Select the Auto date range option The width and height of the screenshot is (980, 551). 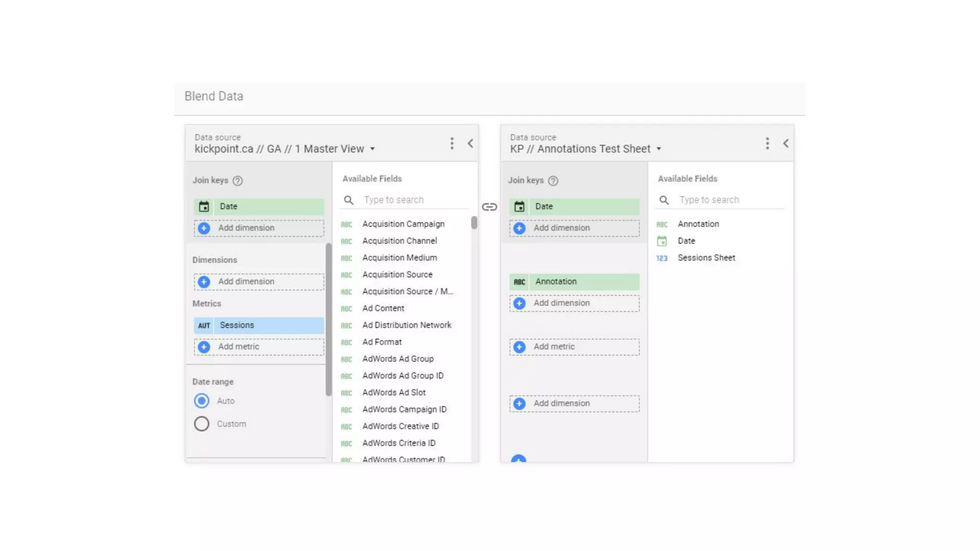(x=201, y=401)
